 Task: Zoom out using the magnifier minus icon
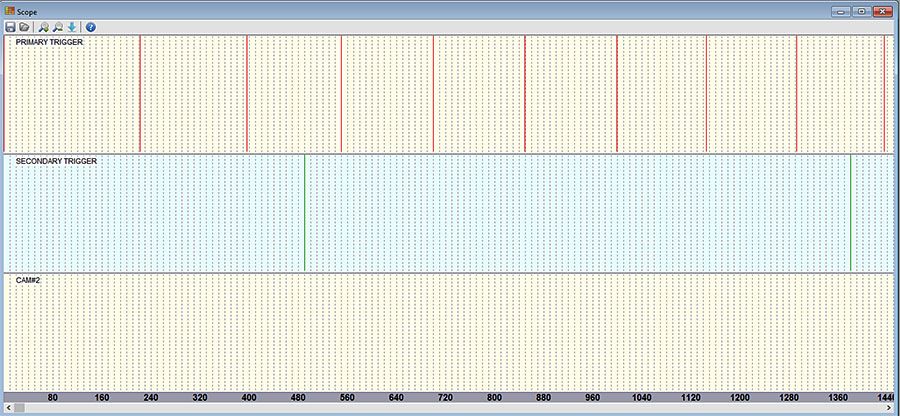(57, 27)
